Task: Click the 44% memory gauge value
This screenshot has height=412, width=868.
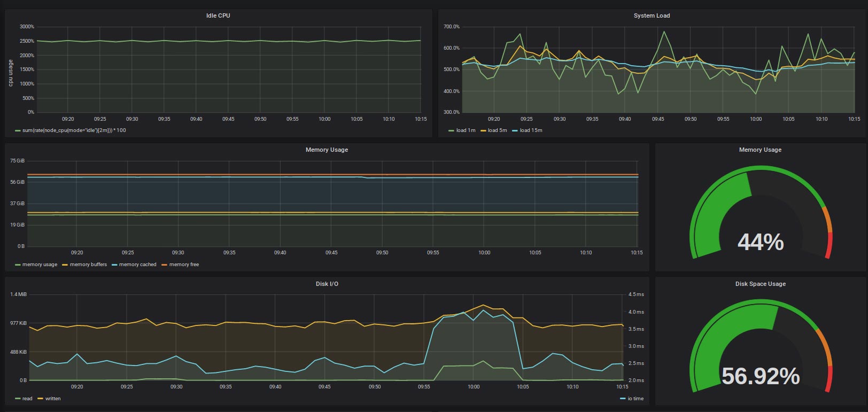Action: [x=761, y=242]
